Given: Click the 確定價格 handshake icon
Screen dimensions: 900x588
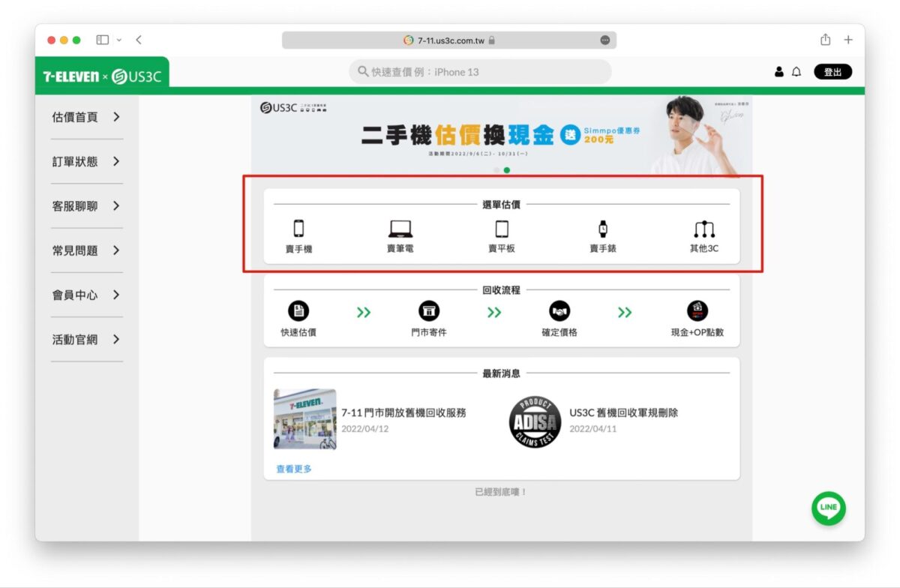Looking at the screenshot, I should [559, 311].
